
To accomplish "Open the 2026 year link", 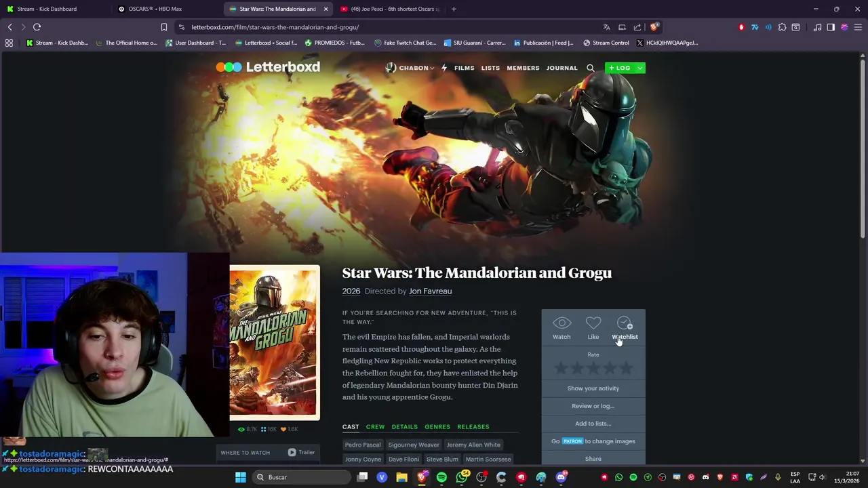I will tap(351, 291).
